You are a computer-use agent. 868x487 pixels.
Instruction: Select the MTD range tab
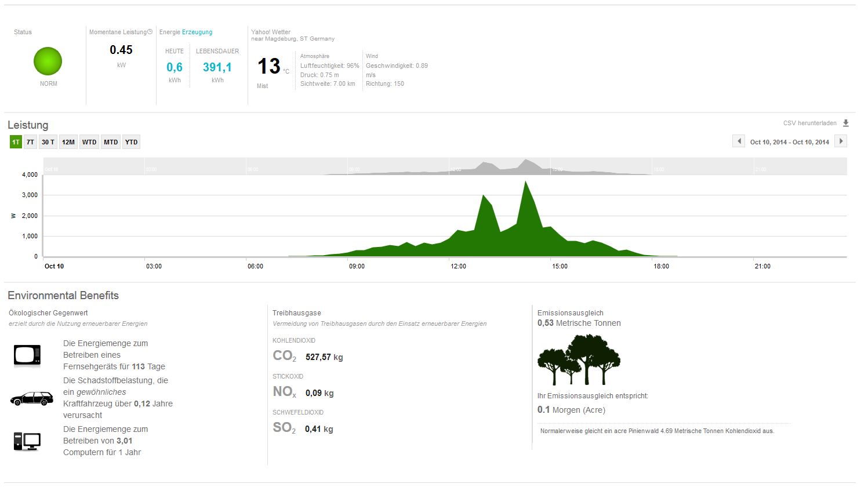(111, 142)
